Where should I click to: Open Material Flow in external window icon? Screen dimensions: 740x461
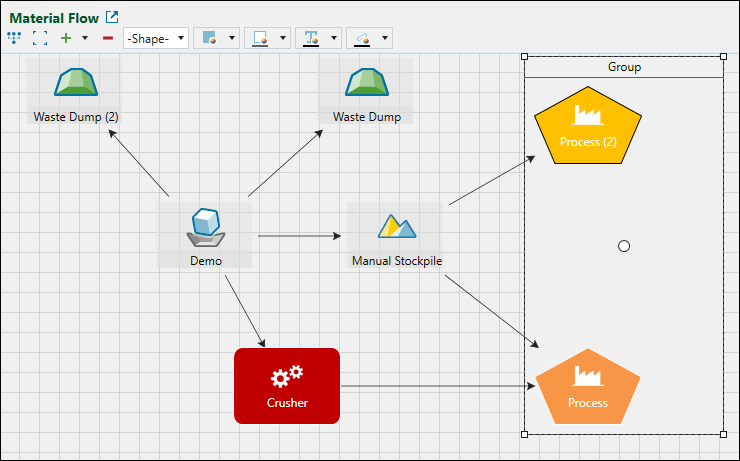coord(112,17)
